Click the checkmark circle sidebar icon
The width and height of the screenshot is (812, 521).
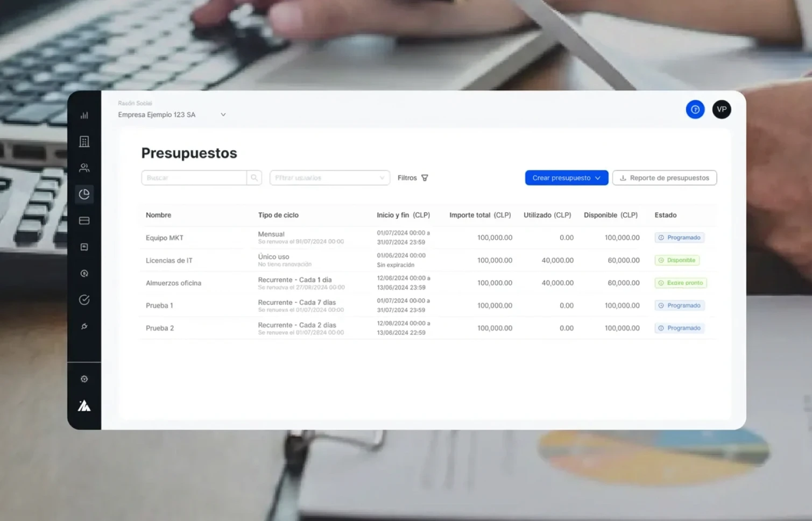pyautogui.click(x=84, y=300)
